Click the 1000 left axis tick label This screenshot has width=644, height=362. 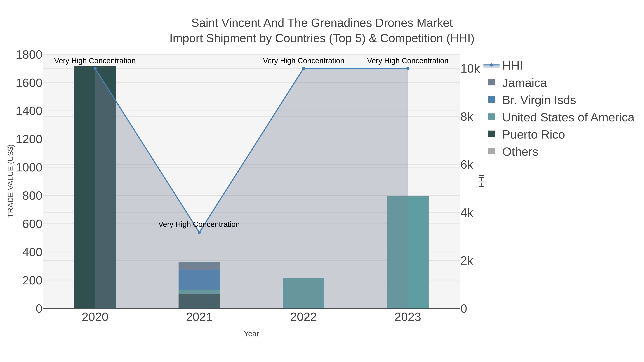[29, 168]
